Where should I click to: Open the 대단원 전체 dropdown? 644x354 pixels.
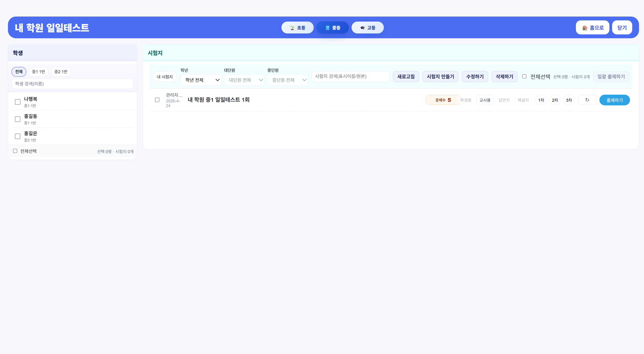pyautogui.click(x=244, y=80)
